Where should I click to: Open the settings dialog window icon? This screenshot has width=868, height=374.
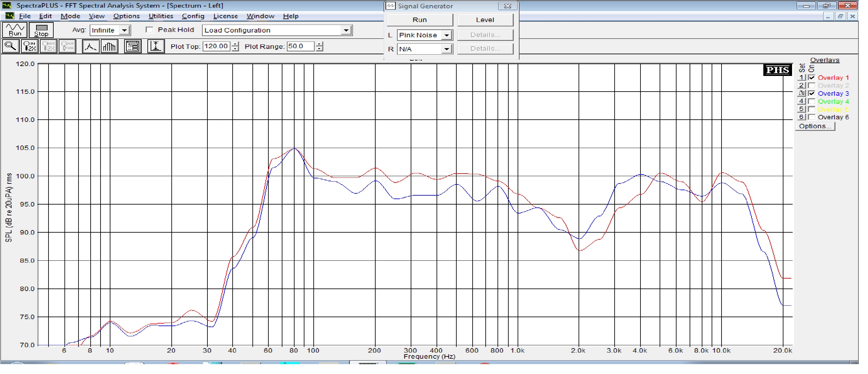tap(132, 46)
